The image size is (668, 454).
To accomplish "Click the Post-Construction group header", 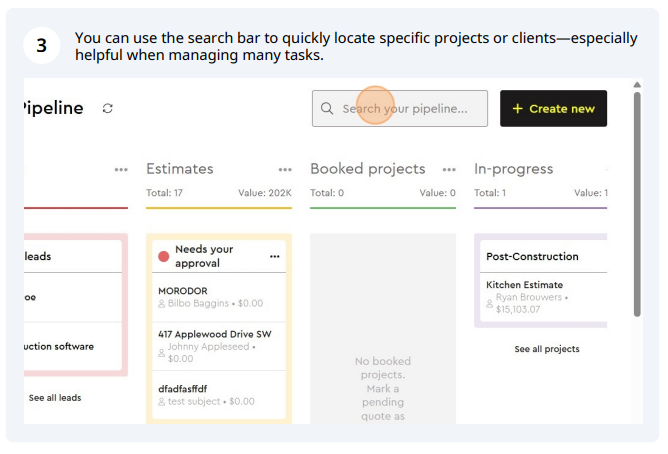I will point(544,256).
